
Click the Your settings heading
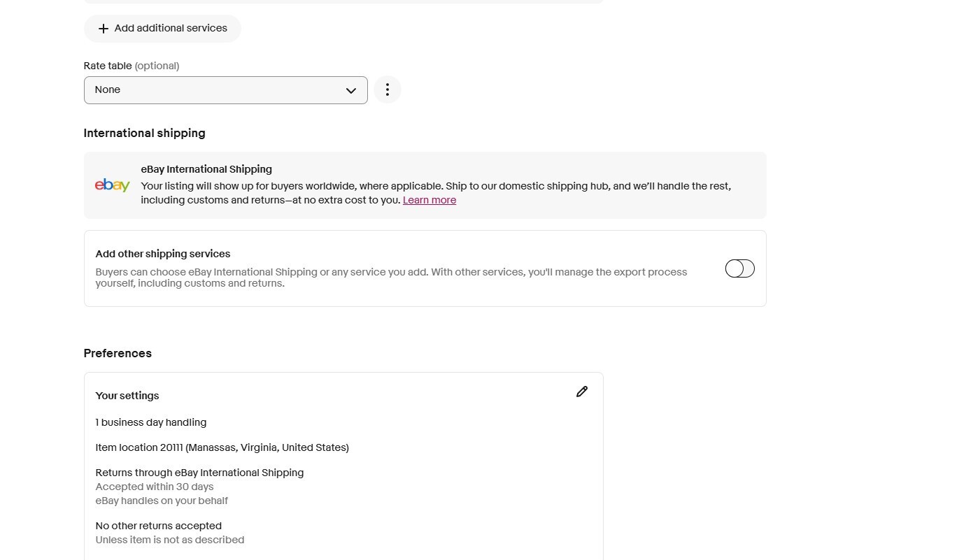click(x=127, y=396)
